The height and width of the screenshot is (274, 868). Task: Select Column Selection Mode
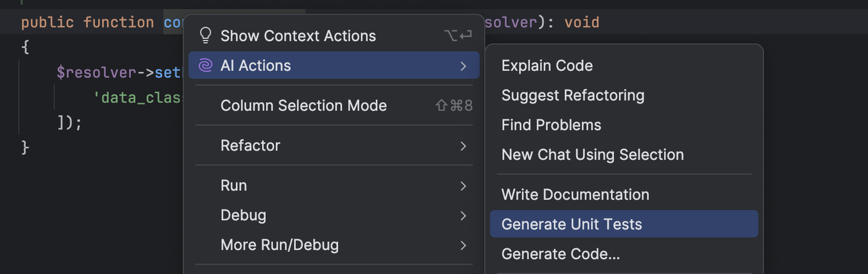[x=303, y=106]
